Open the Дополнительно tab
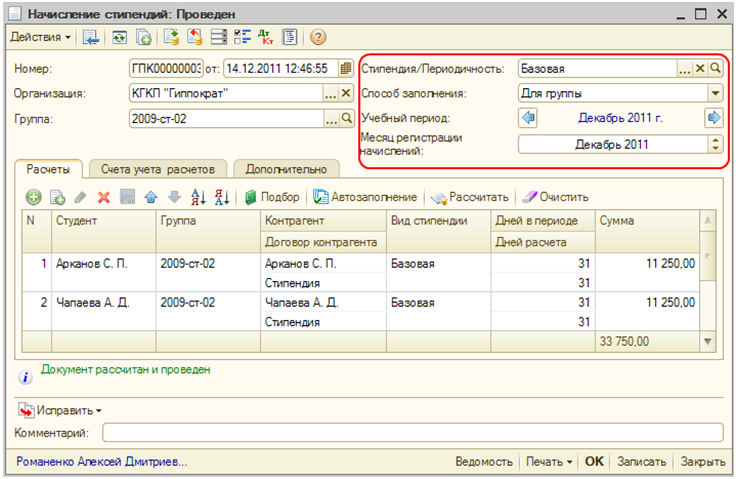Image resolution: width=736 pixels, height=479 pixels. pyautogui.click(x=286, y=170)
